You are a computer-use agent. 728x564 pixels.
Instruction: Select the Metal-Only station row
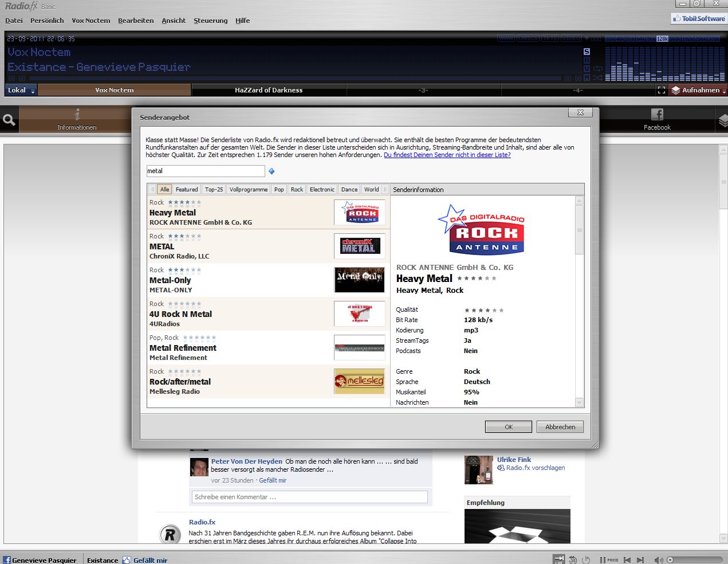268,280
